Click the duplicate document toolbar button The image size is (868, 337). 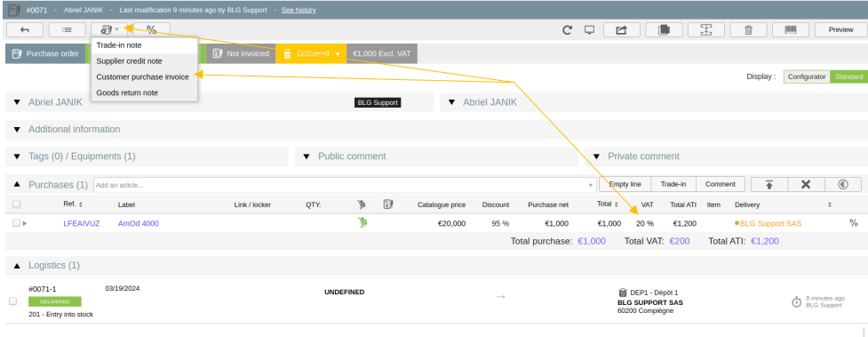[x=664, y=30]
